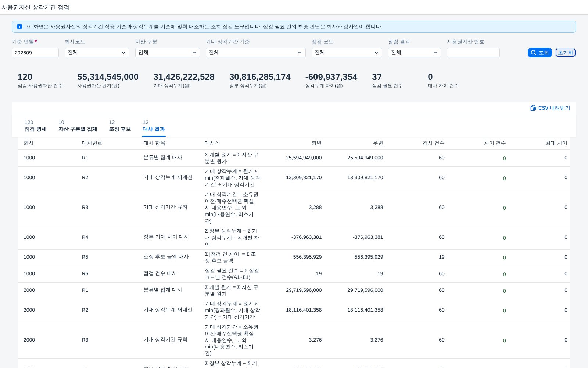Screen dimensions: 588x368
Task: Click the magnifier icon in the 조회 button
Action: point(534,53)
